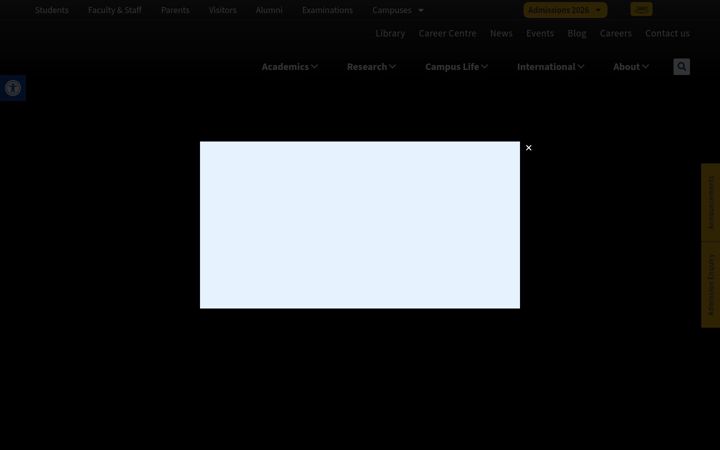Expand the Academics menu
720x450 pixels.
point(290,67)
